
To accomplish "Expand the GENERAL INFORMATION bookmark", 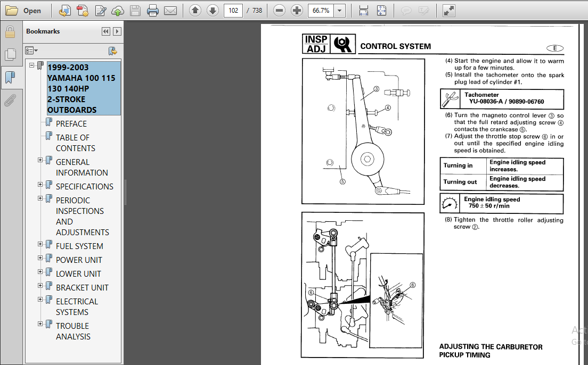I will (x=40, y=160).
